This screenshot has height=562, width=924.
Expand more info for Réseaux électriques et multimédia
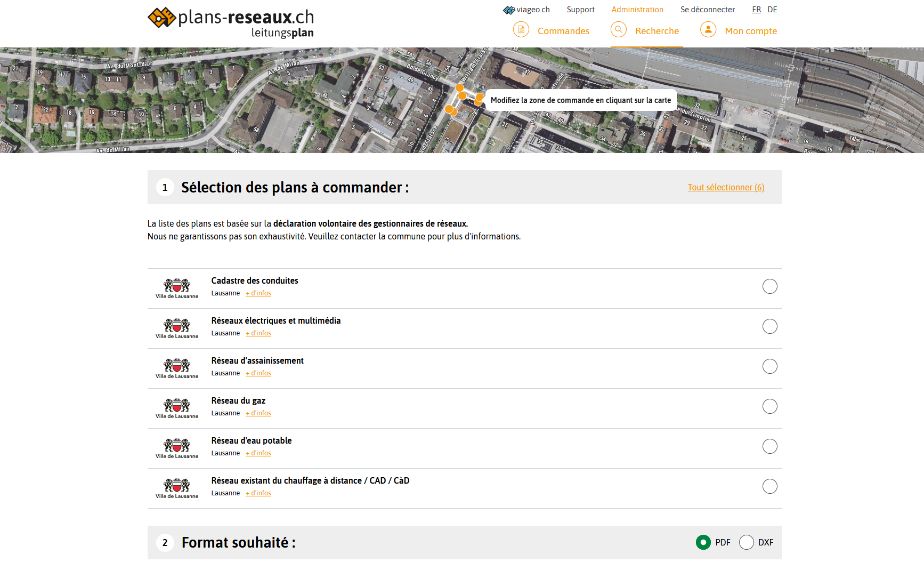click(x=258, y=333)
